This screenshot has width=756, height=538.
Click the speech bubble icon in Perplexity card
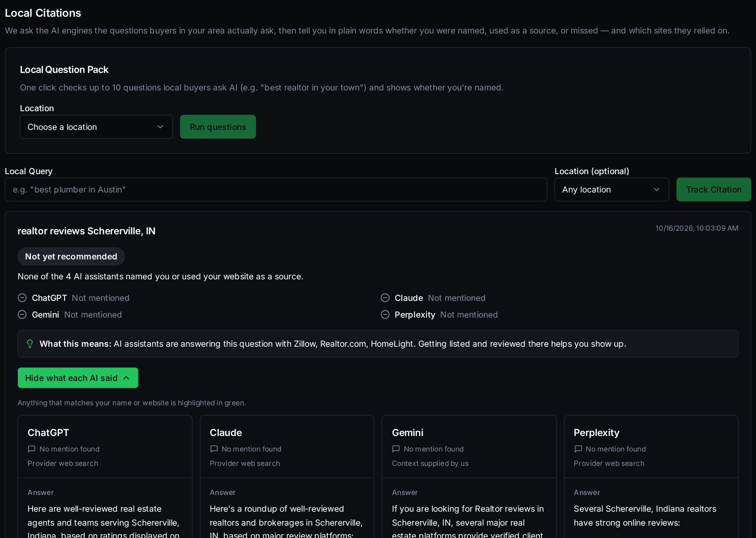tap(578, 449)
